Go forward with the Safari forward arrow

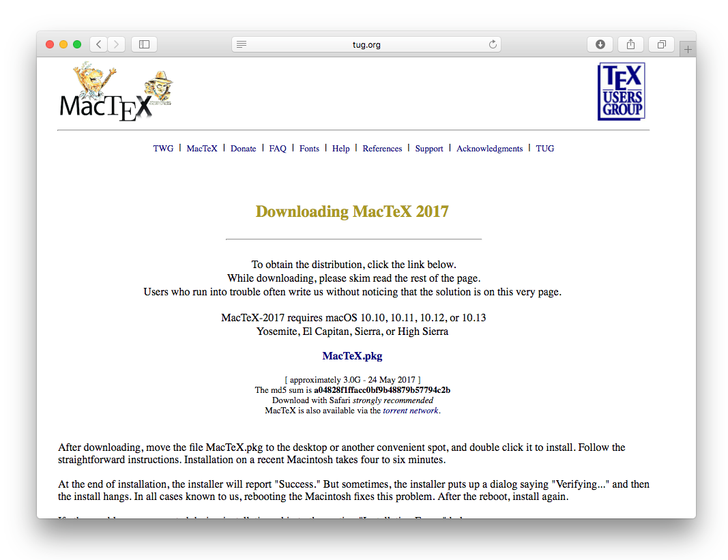click(117, 44)
